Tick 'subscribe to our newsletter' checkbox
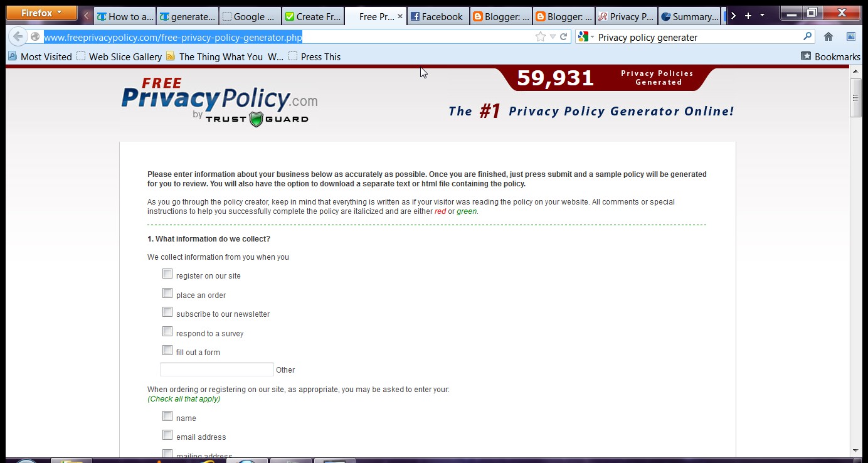The width and height of the screenshot is (868, 463). (x=167, y=312)
